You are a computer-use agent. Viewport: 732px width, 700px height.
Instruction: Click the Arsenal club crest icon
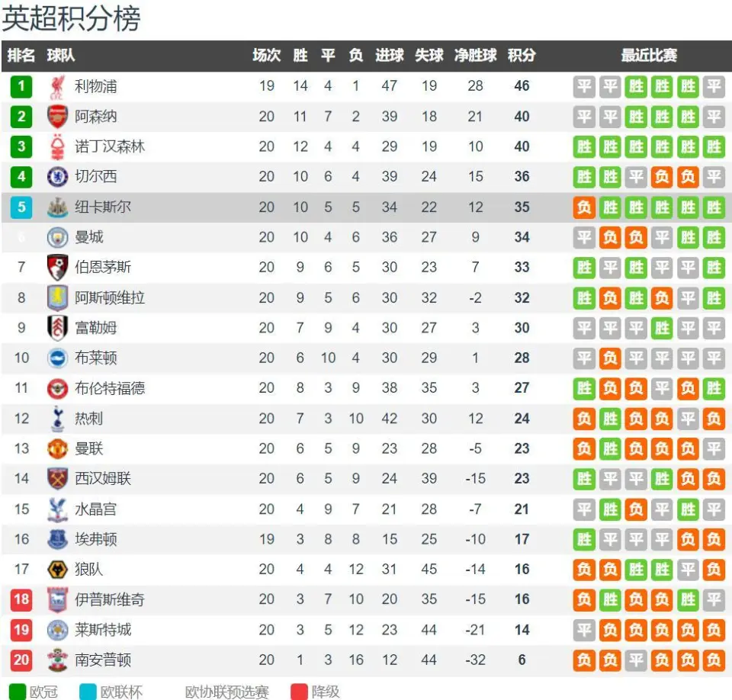point(57,117)
